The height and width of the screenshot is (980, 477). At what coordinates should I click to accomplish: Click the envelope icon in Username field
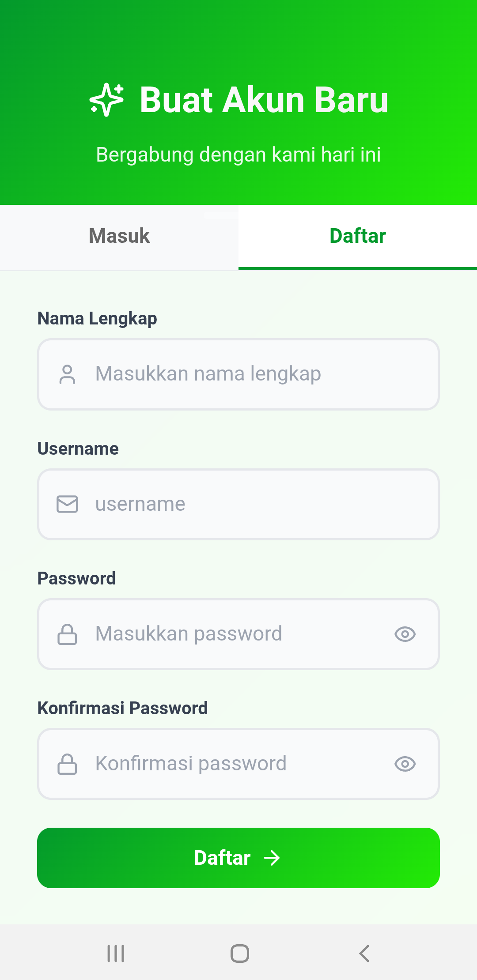click(x=67, y=504)
